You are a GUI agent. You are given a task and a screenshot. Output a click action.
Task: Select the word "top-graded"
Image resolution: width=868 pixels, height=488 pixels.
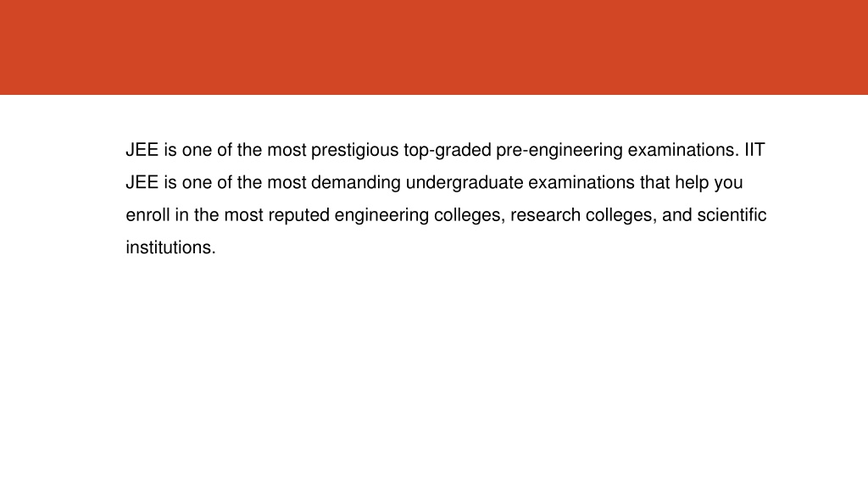click(x=448, y=151)
